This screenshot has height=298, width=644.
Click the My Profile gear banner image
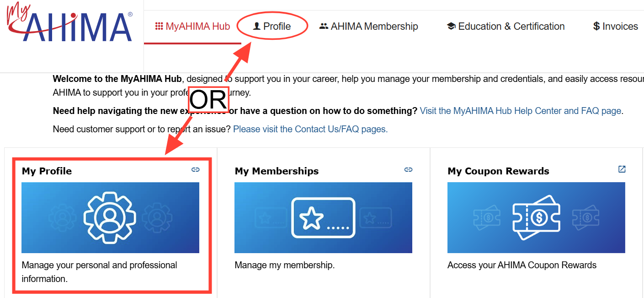click(110, 217)
